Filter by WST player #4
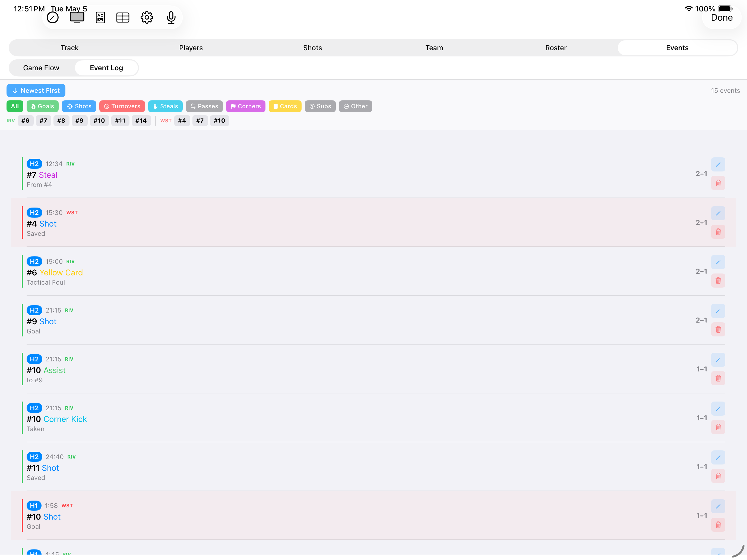 [182, 121]
